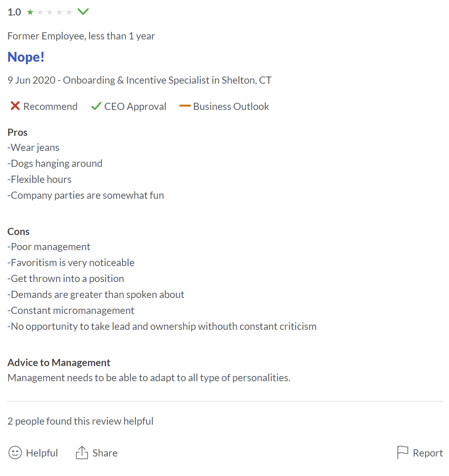This screenshot has width=449, height=476.
Task: Click the red X Recommend icon
Action: click(x=15, y=106)
